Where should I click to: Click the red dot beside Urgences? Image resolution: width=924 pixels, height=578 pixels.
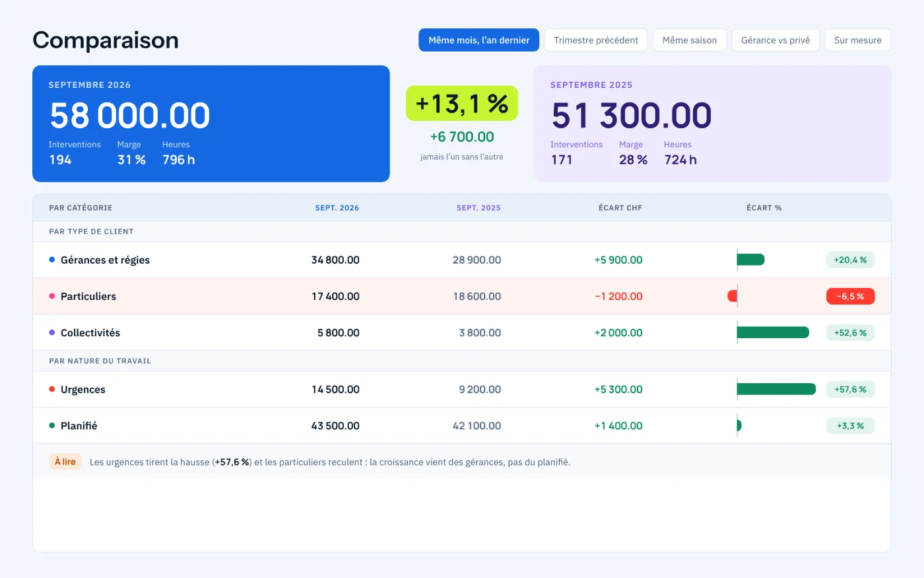tap(52, 389)
